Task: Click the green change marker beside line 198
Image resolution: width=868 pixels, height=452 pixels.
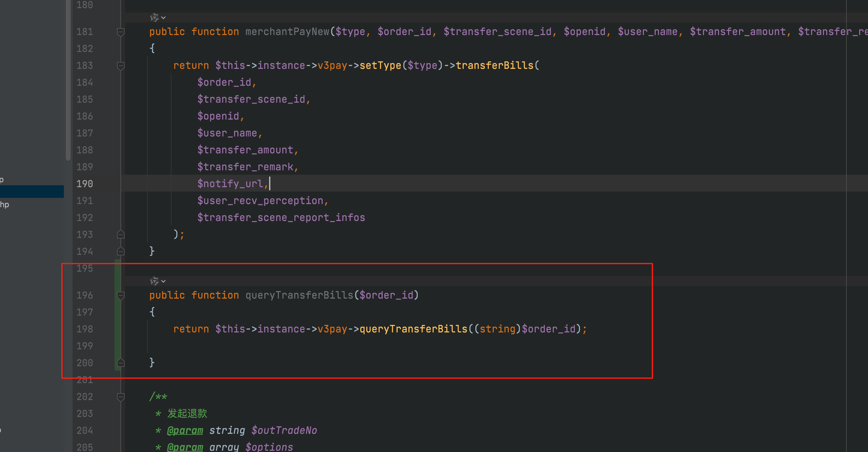Action: click(117, 329)
